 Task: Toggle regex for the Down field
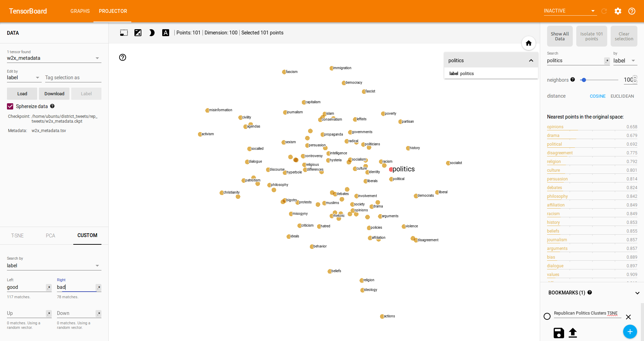[x=99, y=314]
